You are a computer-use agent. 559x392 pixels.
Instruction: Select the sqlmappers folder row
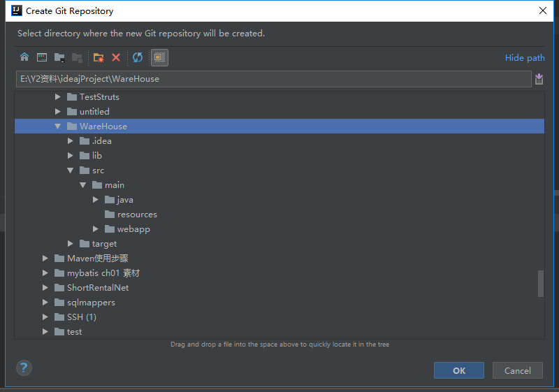[279, 302]
